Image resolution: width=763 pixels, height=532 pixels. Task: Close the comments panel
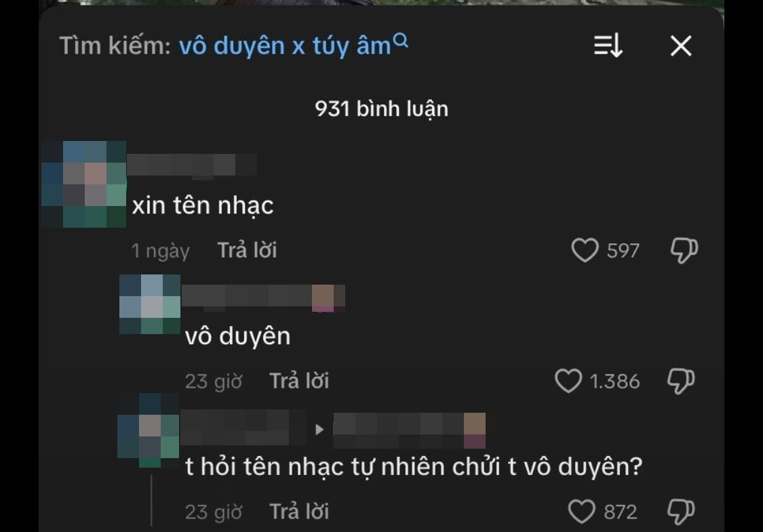[x=681, y=46]
